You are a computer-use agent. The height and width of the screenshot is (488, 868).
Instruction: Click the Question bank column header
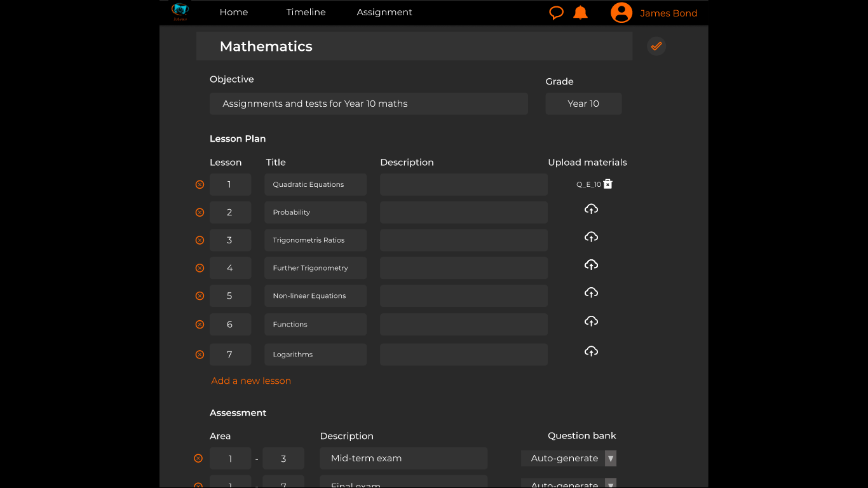(582, 436)
